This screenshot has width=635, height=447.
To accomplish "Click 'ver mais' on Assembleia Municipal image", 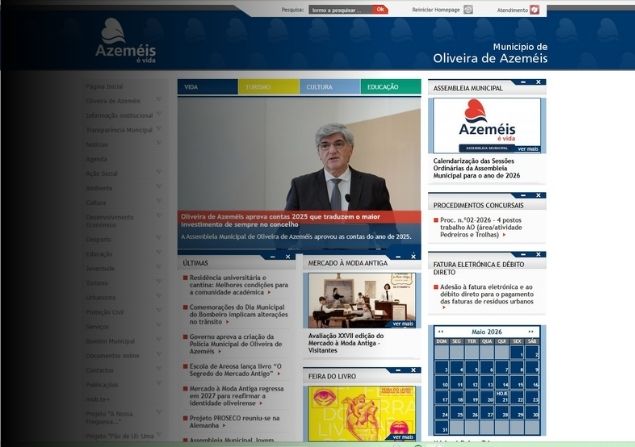I will (x=528, y=149).
